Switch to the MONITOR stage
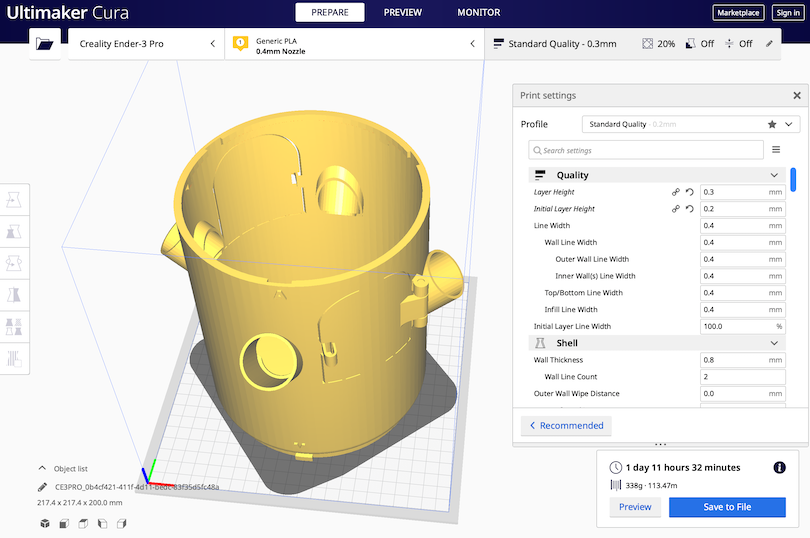This screenshot has height=538, width=810. pyautogui.click(x=478, y=12)
